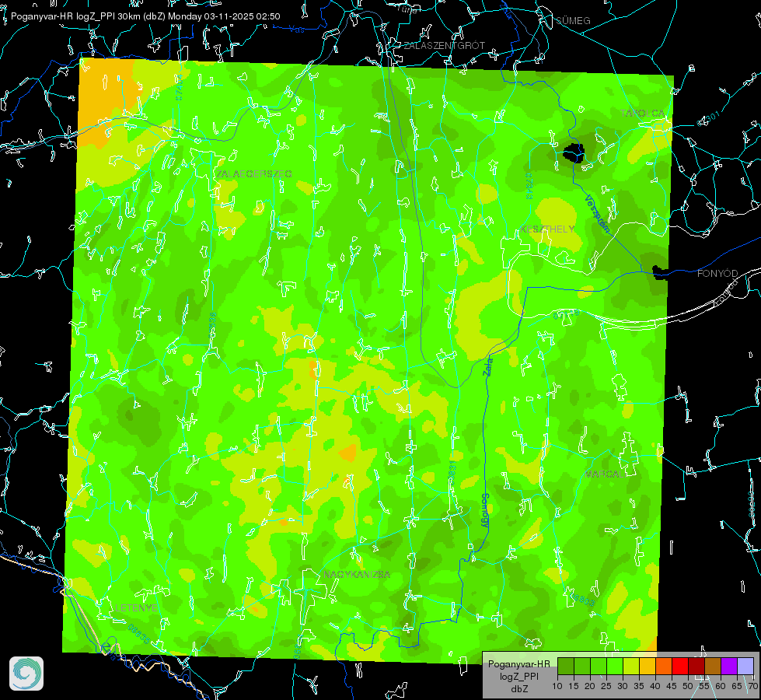Click the FONYÓD town label
The width and height of the screenshot is (761, 700).
(717, 274)
